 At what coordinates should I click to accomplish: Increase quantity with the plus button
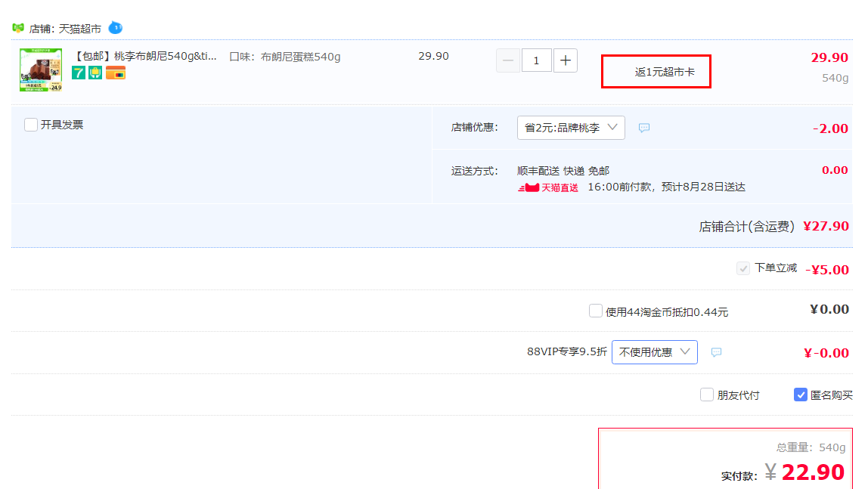(x=566, y=60)
